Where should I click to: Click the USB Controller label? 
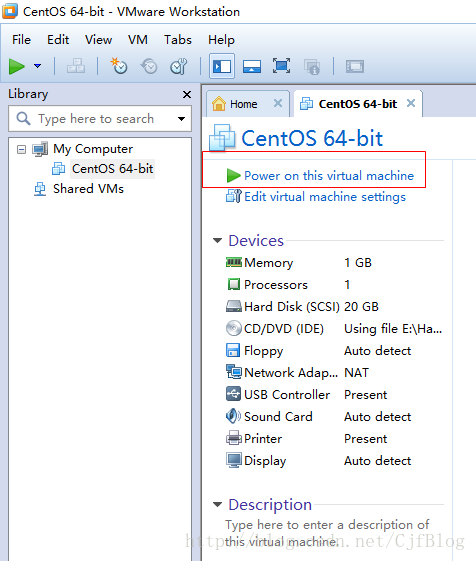[x=287, y=395]
